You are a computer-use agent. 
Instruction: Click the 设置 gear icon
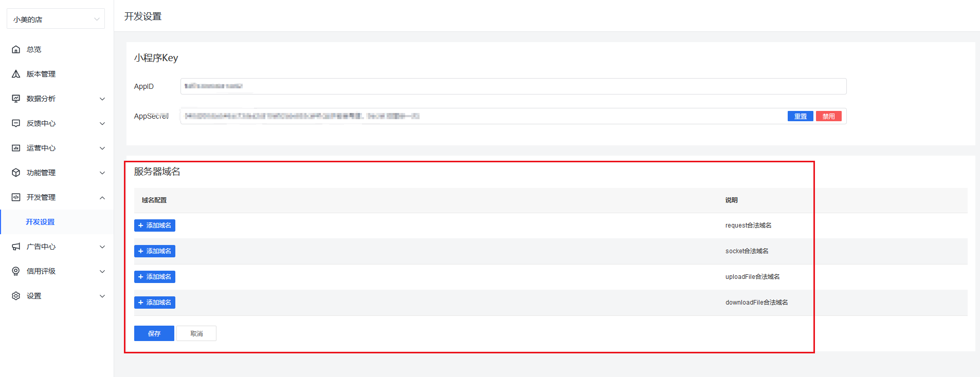click(16, 296)
